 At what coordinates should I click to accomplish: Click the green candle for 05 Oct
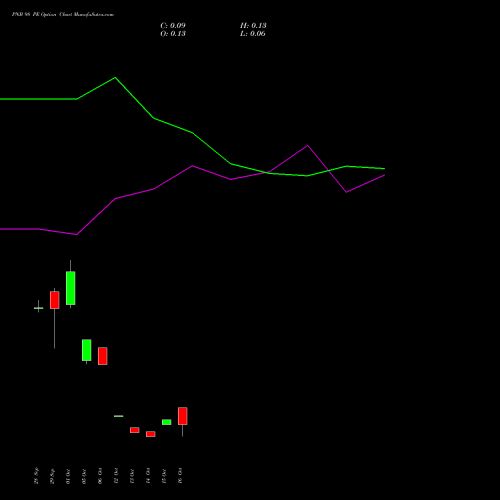[87, 350]
